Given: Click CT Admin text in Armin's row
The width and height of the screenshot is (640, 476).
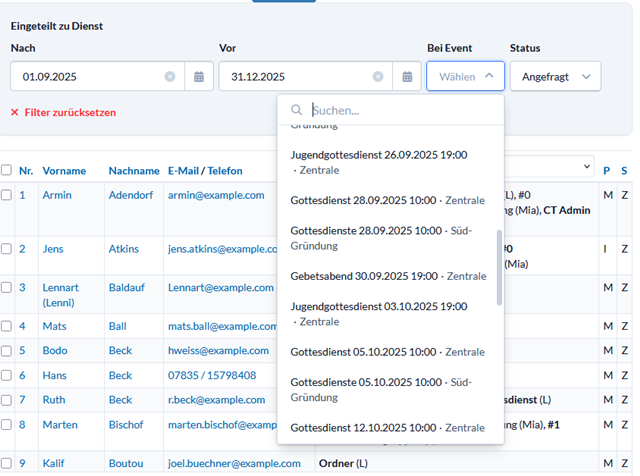Looking at the screenshot, I should [567, 210].
